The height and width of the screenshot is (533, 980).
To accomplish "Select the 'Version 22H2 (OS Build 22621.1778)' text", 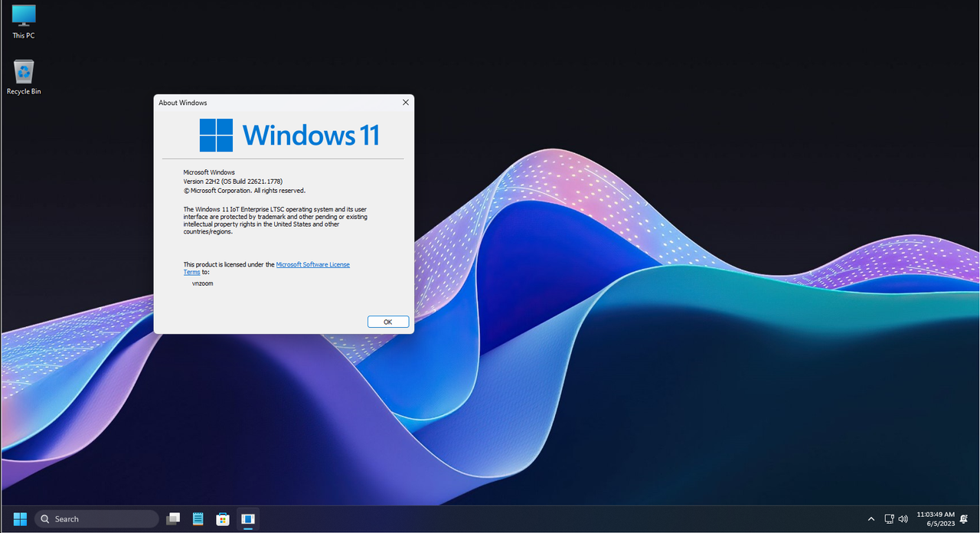I will point(233,181).
